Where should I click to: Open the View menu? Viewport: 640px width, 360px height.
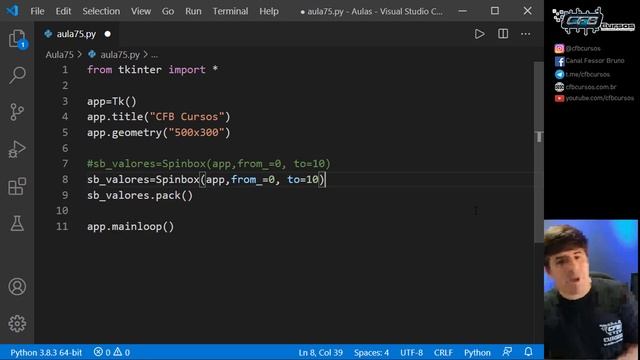[x=141, y=11]
